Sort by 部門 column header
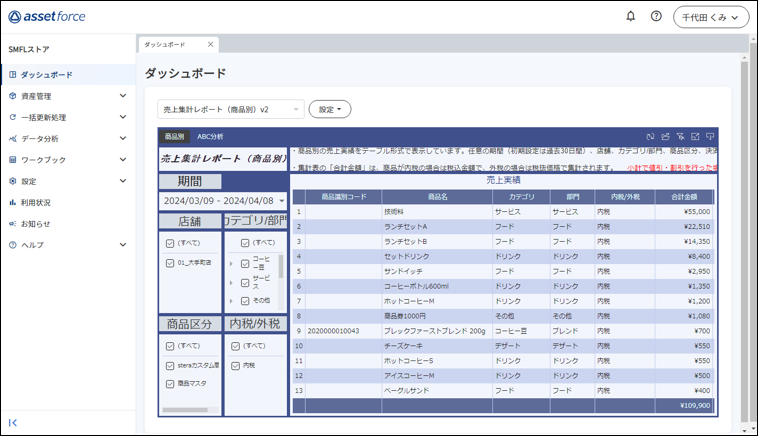Screen dimensions: 758x436 pos(572,197)
